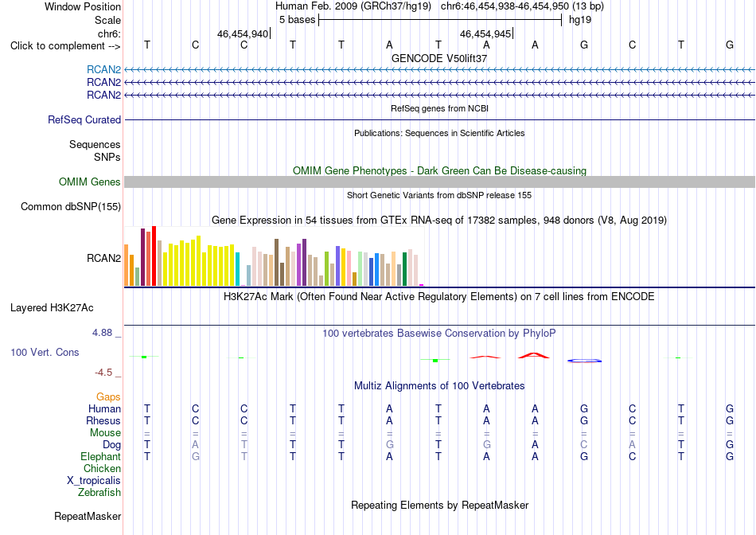This screenshot has height=535, width=756.
Task: Select the gray OMIM Genes item bar
Action: click(440, 182)
